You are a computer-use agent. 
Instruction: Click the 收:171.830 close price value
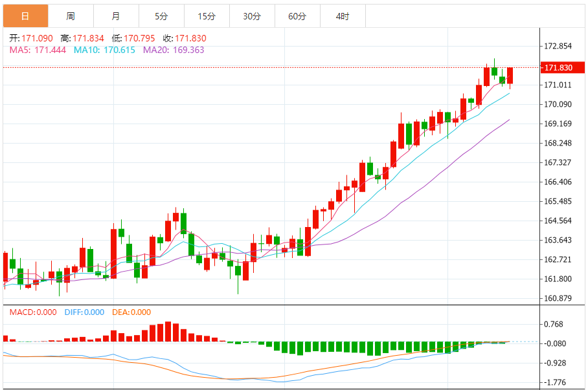[185, 38]
